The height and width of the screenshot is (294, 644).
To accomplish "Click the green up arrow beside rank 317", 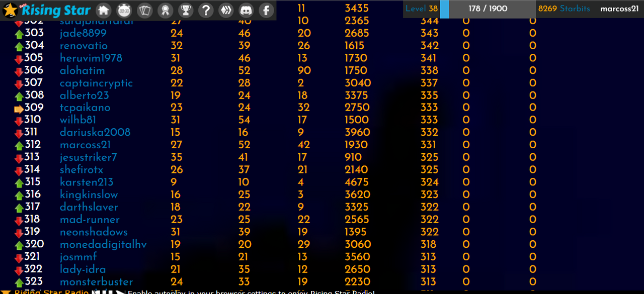I will [x=19, y=208].
